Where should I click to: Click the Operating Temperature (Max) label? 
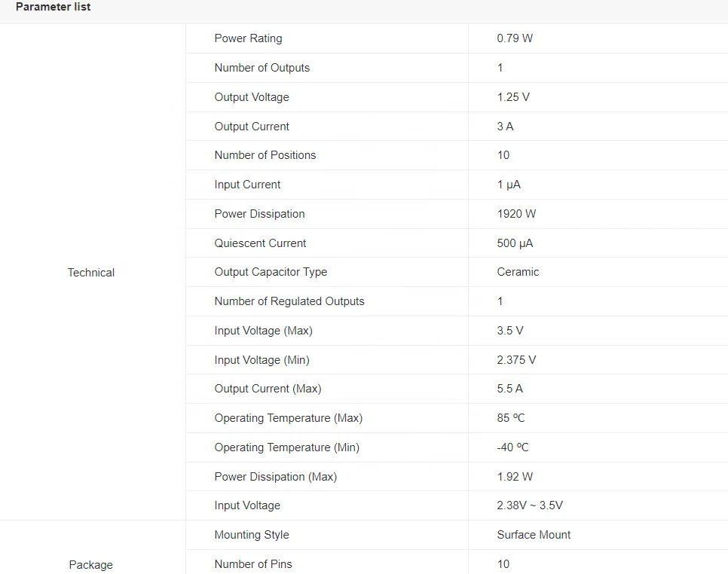point(289,418)
